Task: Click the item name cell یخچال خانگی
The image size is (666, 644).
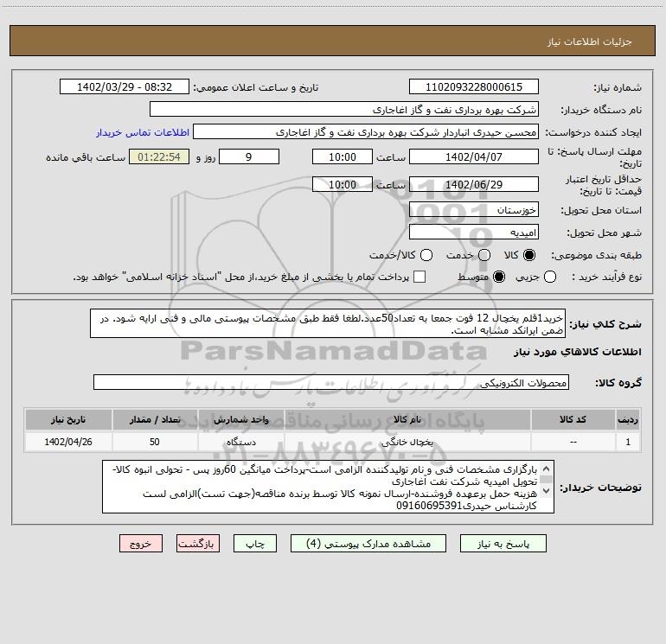Action: tap(407, 442)
